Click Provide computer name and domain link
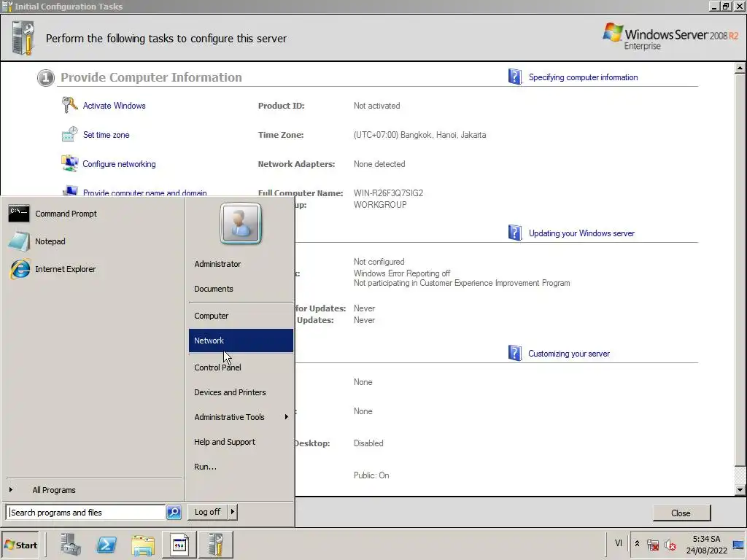The height and width of the screenshot is (560, 747). (145, 192)
